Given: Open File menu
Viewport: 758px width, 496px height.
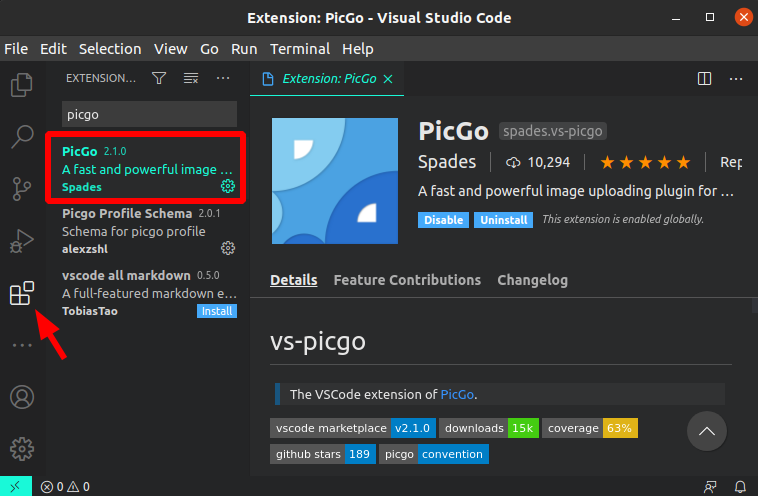Looking at the screenshot, I should [x=16, y=49].
